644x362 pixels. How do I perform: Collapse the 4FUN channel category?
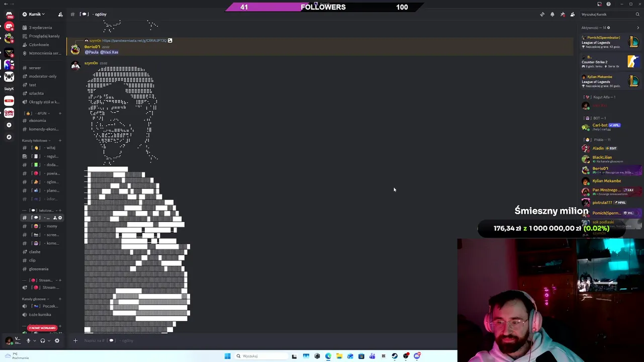[36, 114]
